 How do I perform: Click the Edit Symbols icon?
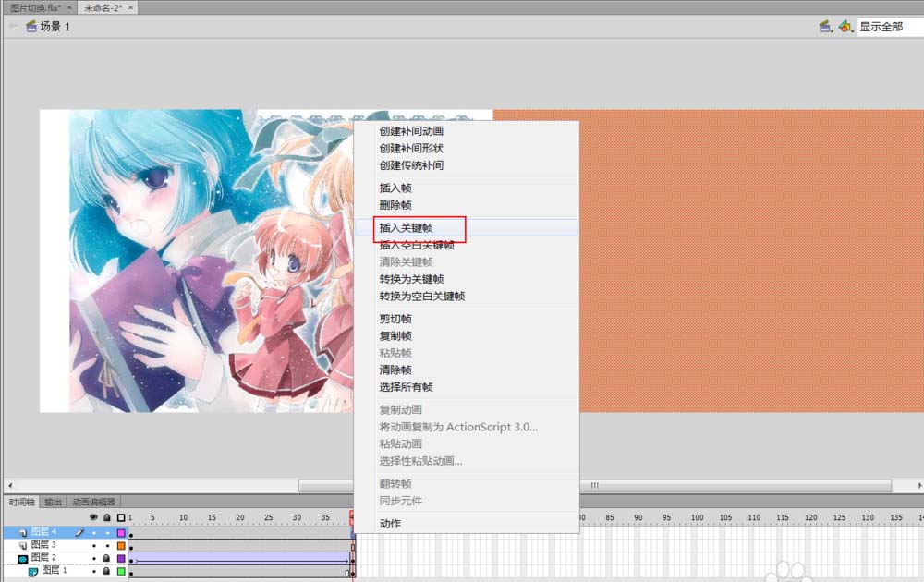(845, 27)
